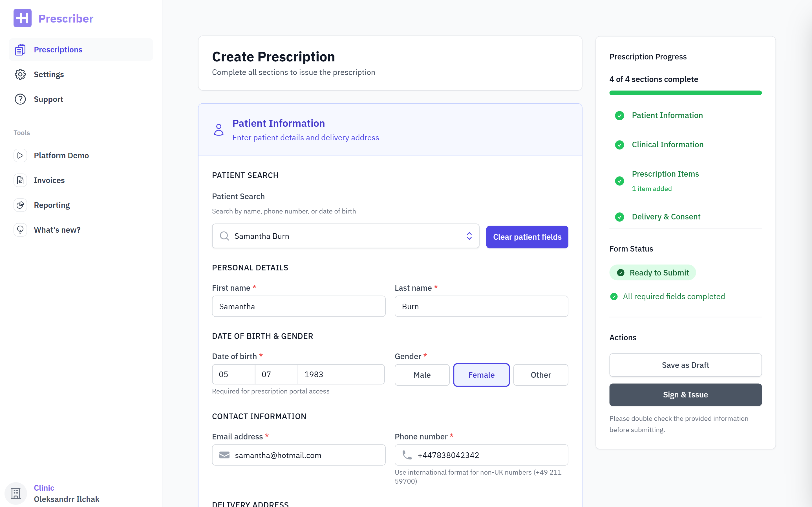Click the Prescriber plus logo icon
This screenshot has height=507, width=812.
pyautogui.click(x=23, y=18)
